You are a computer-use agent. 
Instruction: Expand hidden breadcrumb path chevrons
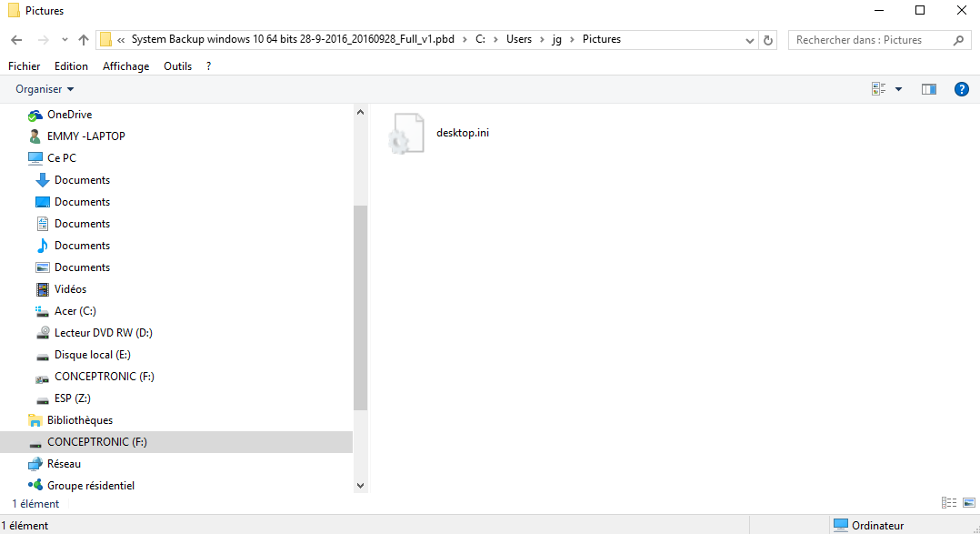[121, 40]
